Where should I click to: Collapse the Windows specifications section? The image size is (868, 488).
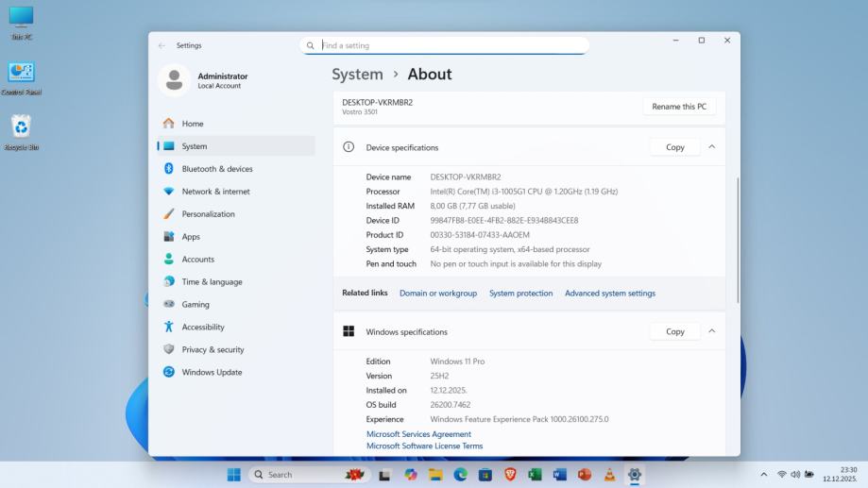tap(711, 331)
